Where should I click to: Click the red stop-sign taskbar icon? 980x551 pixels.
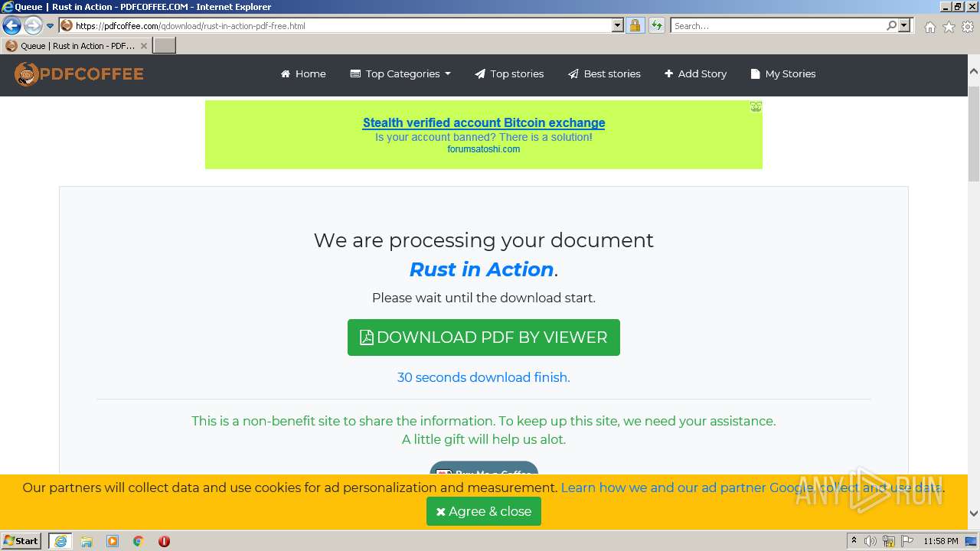(164, 541)
